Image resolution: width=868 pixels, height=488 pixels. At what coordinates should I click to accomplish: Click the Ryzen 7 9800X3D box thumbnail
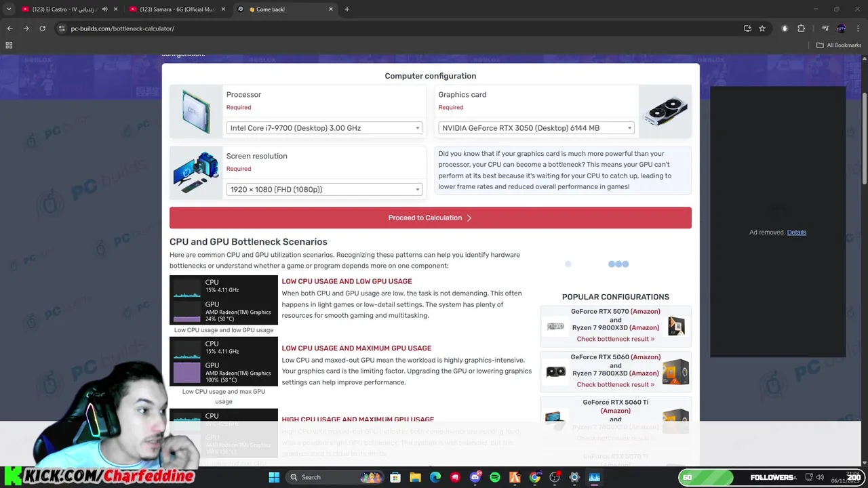(x=676, y=327)
